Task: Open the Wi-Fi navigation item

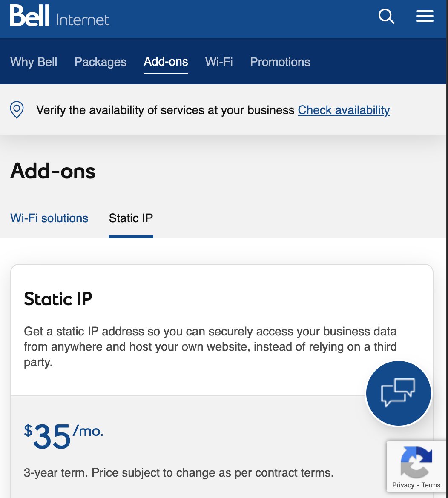Action: coord(219,62)
